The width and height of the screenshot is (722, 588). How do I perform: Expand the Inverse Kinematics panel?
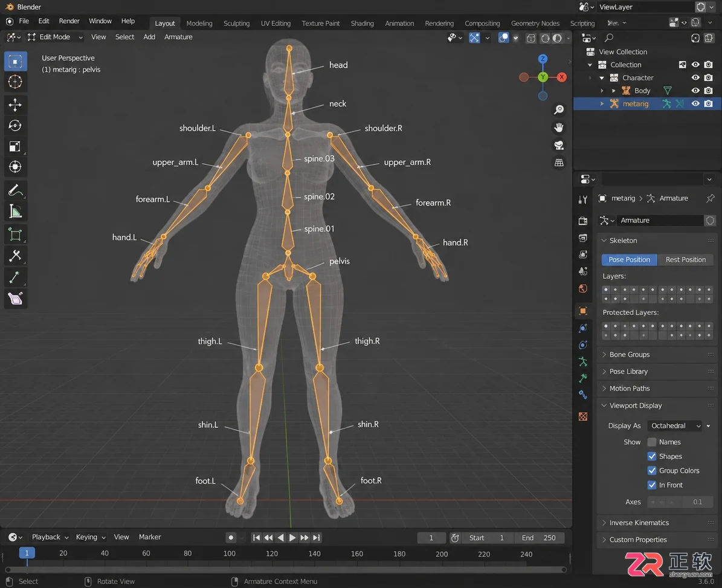(x=657, y=523)
